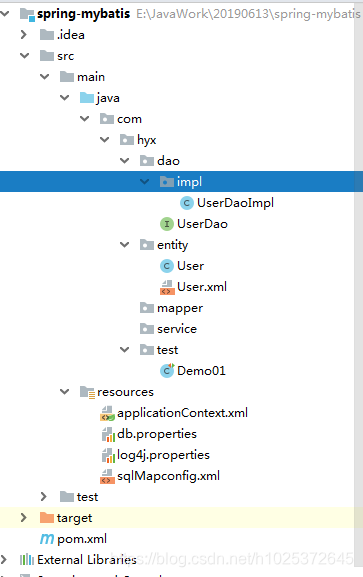Click the db.properties file icon
The width and height of the screenshot is (363, 577).
click(108, 435)
